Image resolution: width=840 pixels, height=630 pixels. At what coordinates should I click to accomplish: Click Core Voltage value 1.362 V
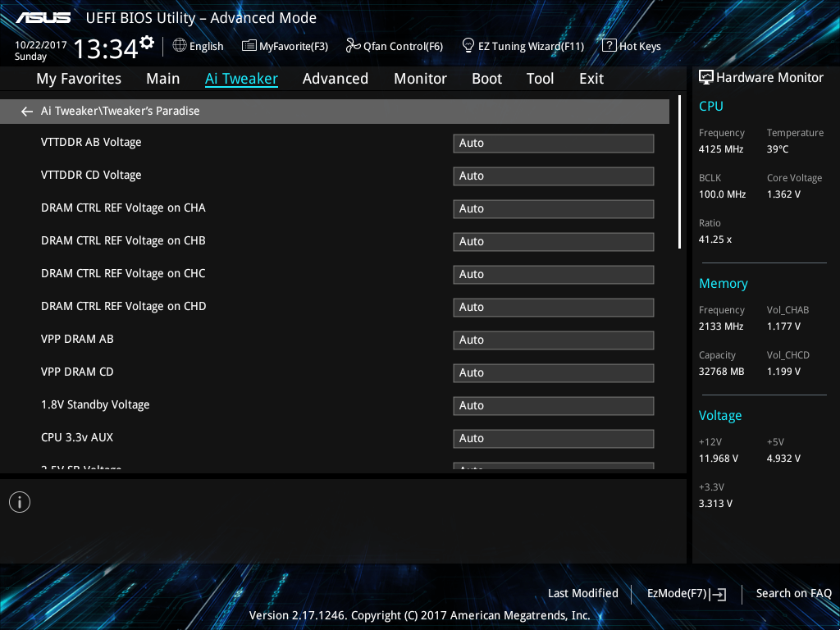[783, 194]
